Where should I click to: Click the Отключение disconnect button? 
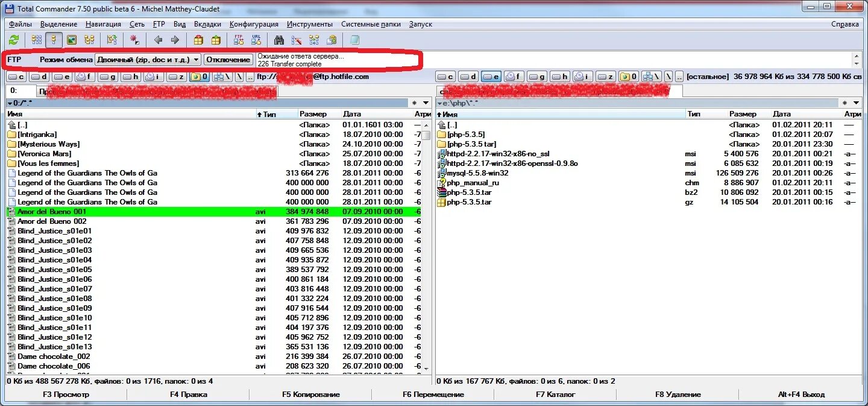pos(228,59)
